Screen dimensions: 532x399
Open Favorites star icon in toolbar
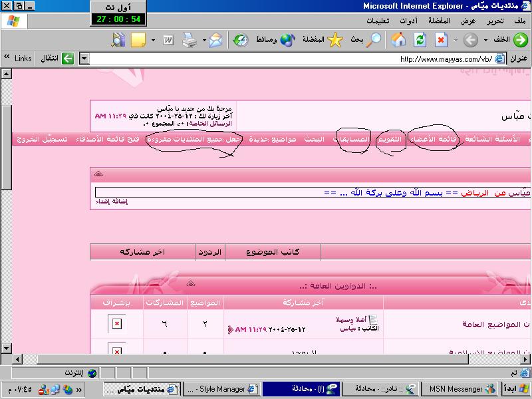(334, 40)
